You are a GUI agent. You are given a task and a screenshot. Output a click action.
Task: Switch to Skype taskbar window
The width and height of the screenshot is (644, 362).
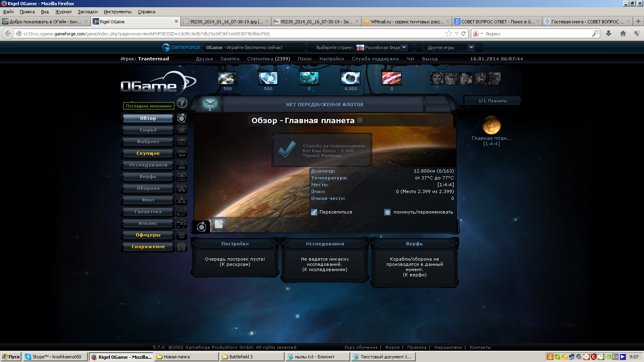pyautogui.click(x=56, y=357)
